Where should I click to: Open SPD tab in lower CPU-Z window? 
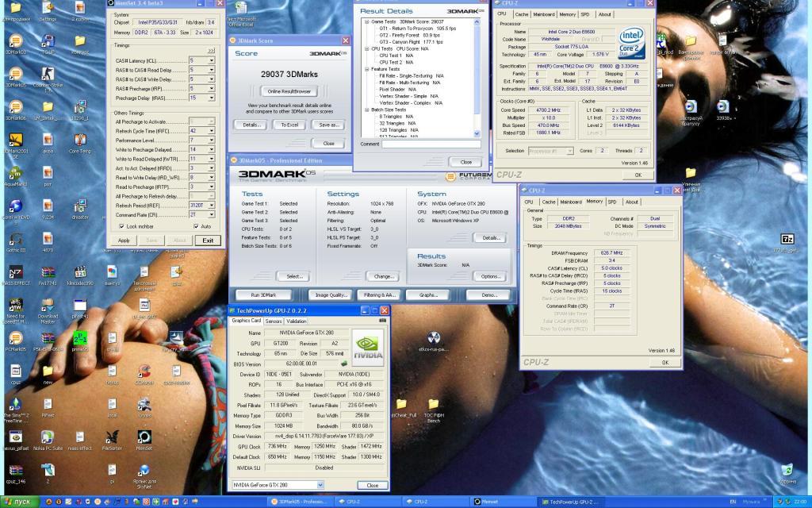click(x=612, y=202)
